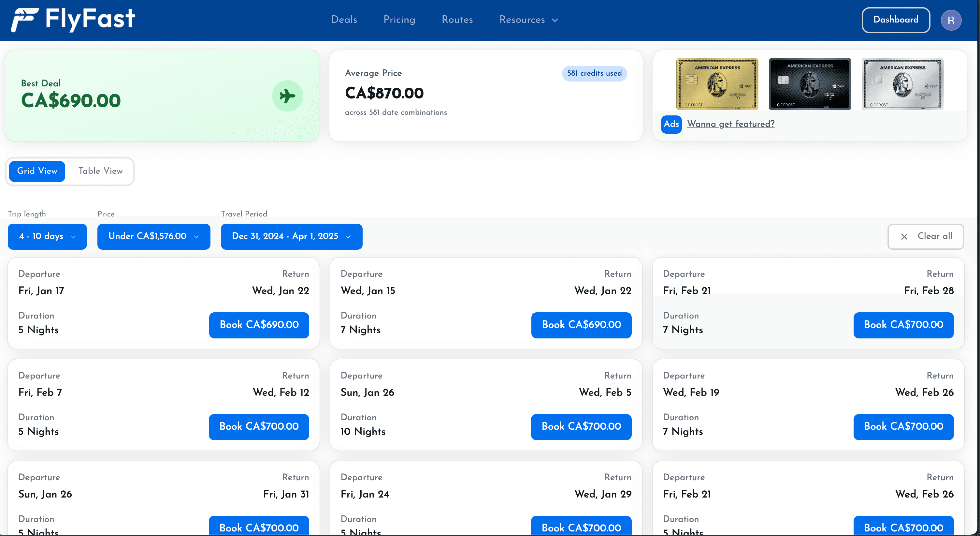Switch to Table View toggle

pyautogui.click(x=101, y=171)
